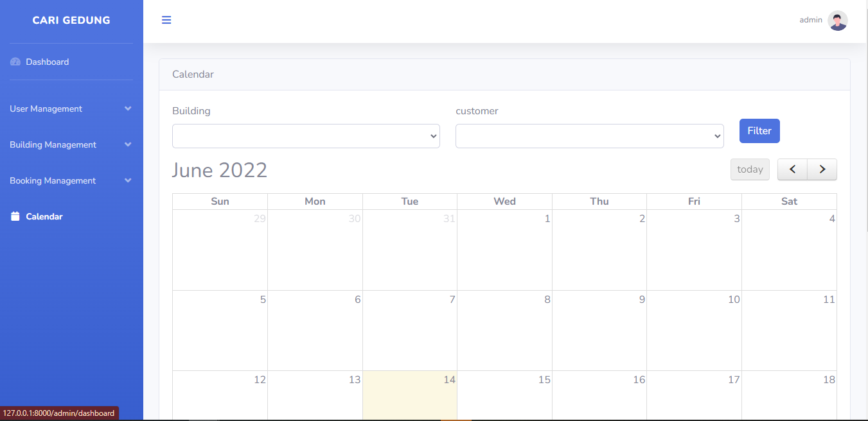Click the Thu column header
The height and width of the screenshot is (421, 868).
[x=599, y=202]
